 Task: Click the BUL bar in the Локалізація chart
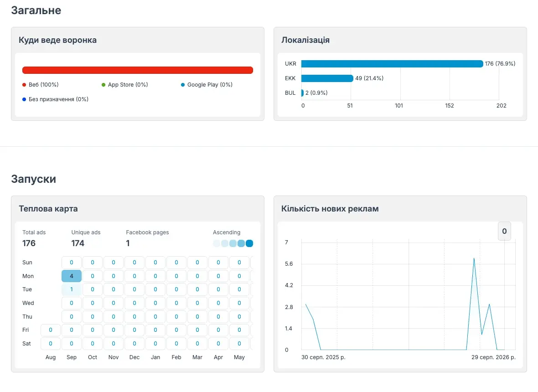click(x=302, y=93)
